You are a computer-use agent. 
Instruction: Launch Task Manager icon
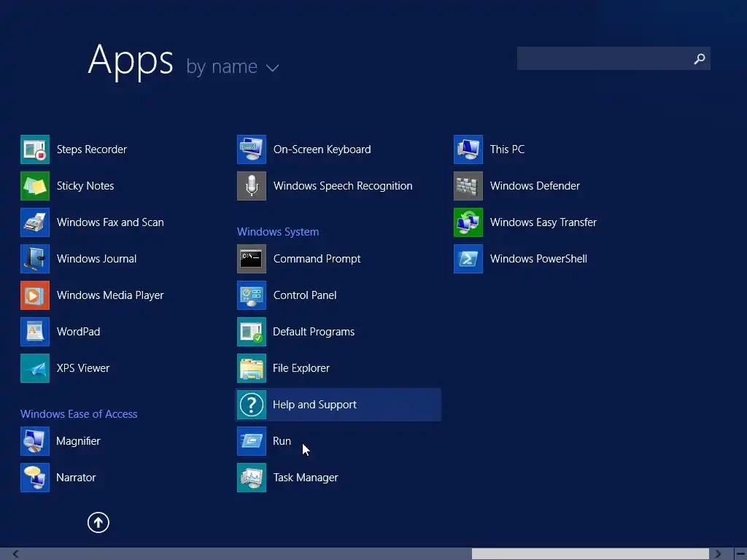point(252,478)
